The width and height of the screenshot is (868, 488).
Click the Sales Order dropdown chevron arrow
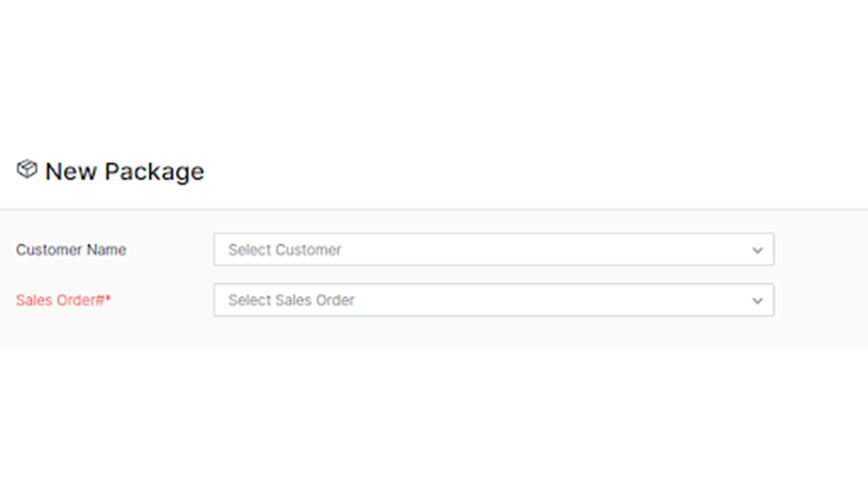pyautogui.click(x=757, y=300)
